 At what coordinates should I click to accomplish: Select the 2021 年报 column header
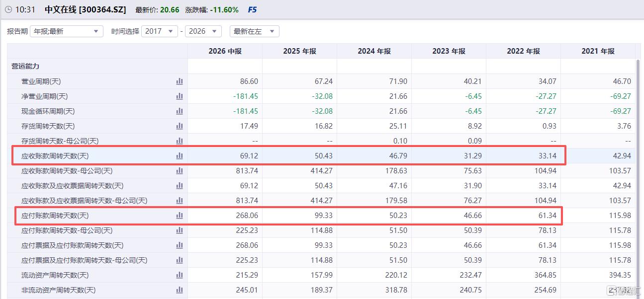598,51
